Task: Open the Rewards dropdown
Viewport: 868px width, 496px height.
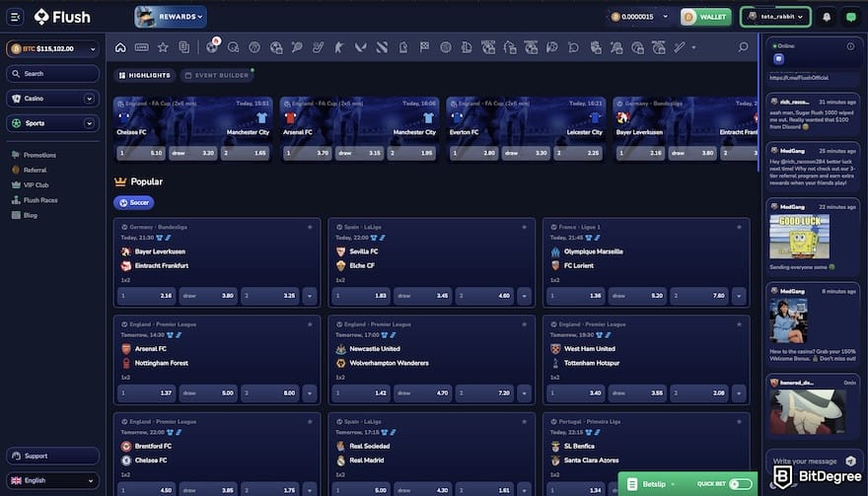Action: pyautogui.click(x=171, y=17)
